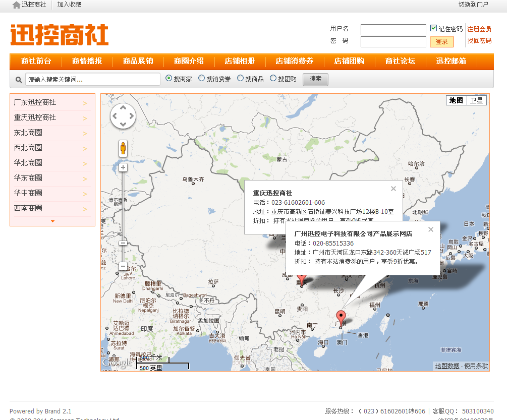
Task: Open the 商情播报 nav tab
Action: pos(87,62)
